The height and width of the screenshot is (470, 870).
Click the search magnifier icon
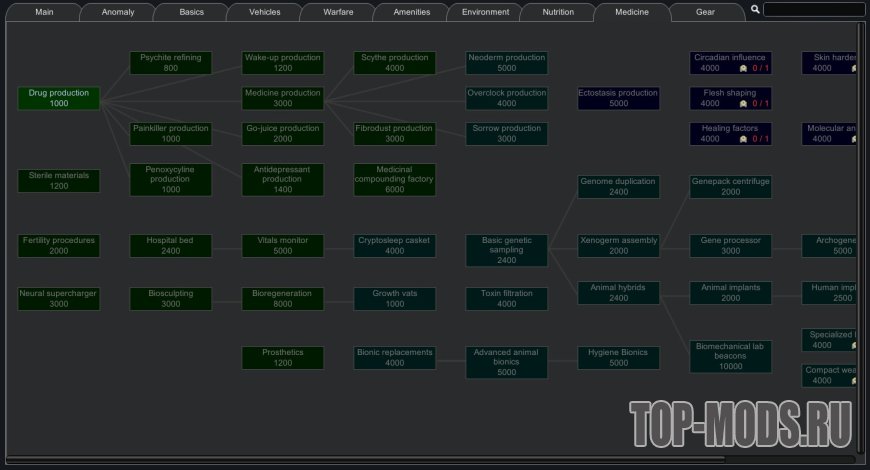(x=755, y=9)
